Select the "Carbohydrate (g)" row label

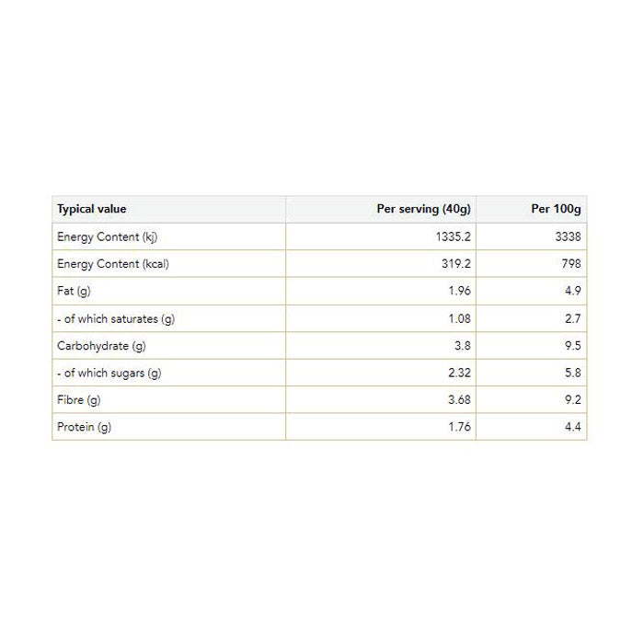tap(101, 346)
